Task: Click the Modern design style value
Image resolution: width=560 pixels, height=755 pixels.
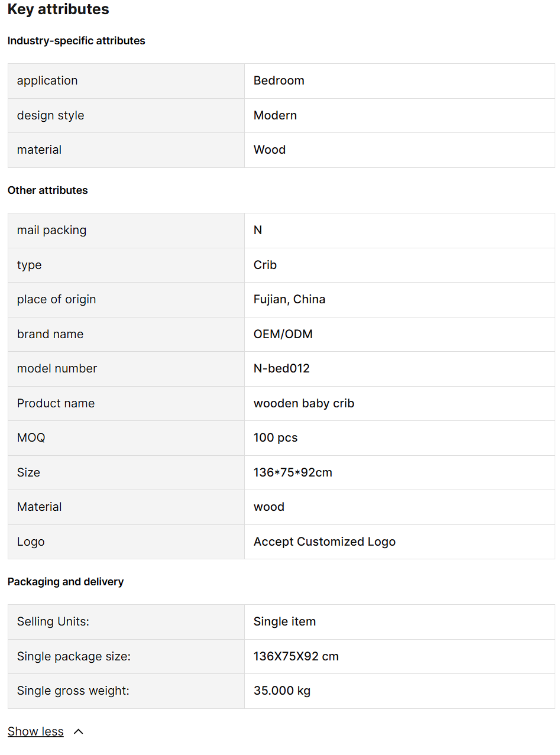Action: click(x=275, y=115)
